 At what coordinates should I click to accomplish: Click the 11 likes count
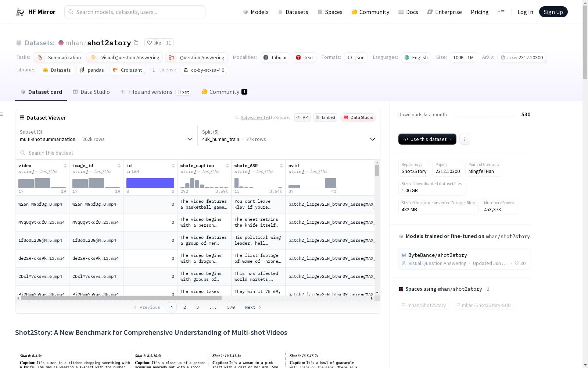pyautogui.click(x=169, y=43)
